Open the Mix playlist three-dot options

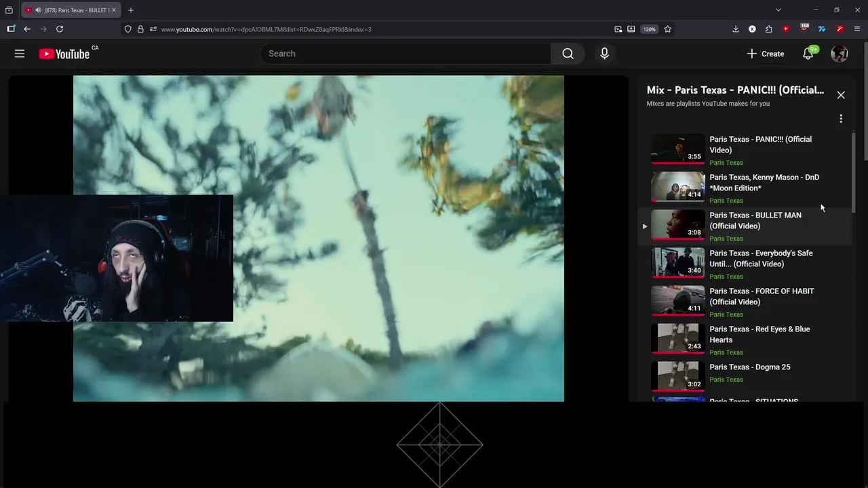[841, 119]
